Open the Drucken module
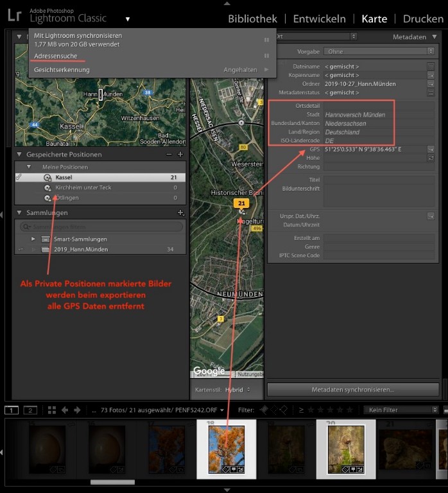 [x=423, y=19]
